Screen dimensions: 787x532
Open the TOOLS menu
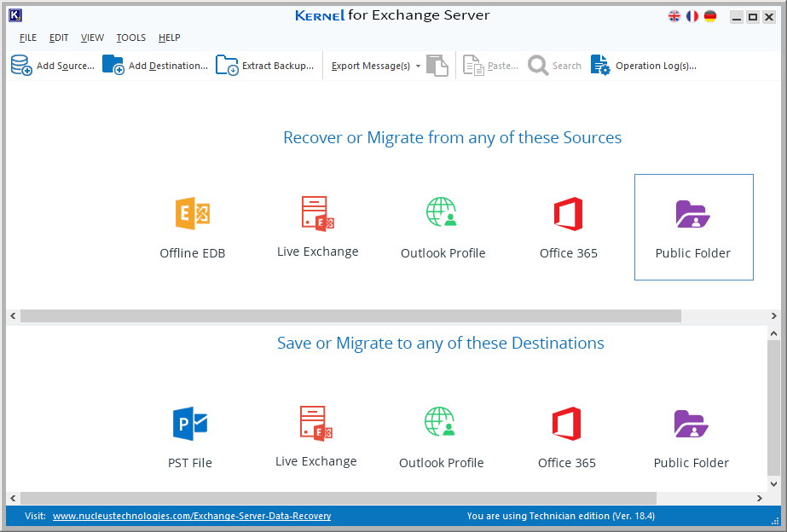coord(131,38)
